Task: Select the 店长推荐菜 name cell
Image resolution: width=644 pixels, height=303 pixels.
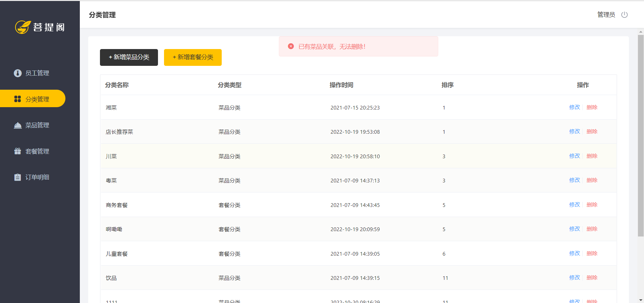Action: pyautogui.click(x=119, y=132)
